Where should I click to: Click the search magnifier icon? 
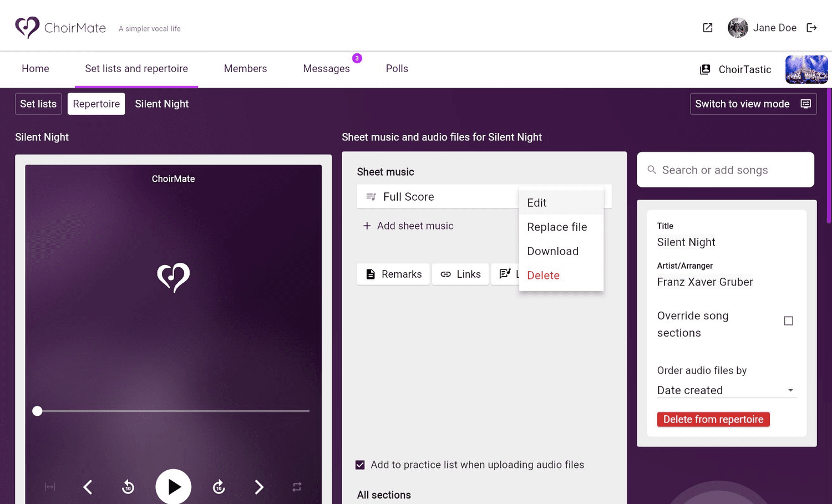(x=652, y=170)
